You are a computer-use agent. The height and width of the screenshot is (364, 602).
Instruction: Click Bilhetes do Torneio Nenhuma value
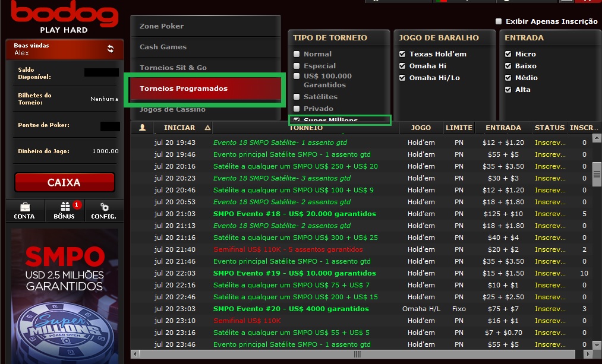104,99
